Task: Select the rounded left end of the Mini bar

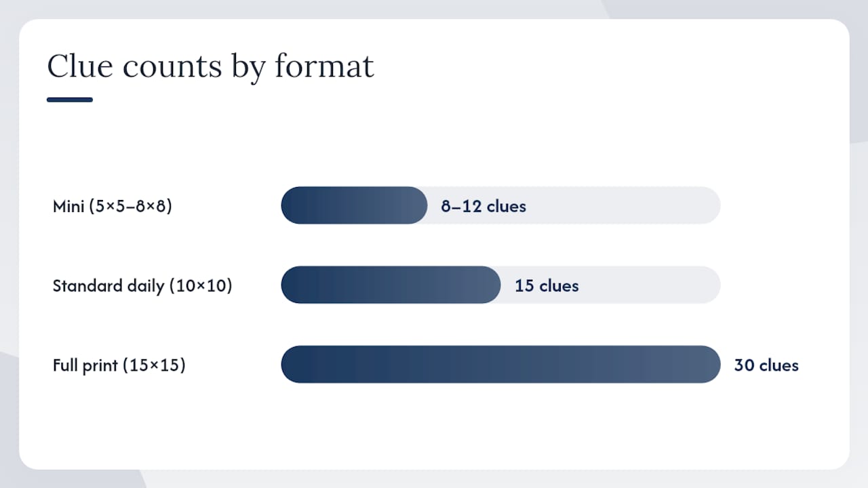Action: [x=292, y=205]
